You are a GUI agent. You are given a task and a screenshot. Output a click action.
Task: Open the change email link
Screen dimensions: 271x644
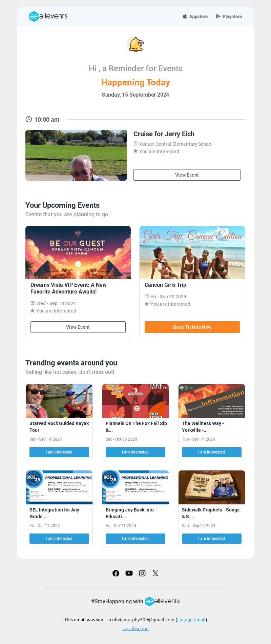pos(191,620)
